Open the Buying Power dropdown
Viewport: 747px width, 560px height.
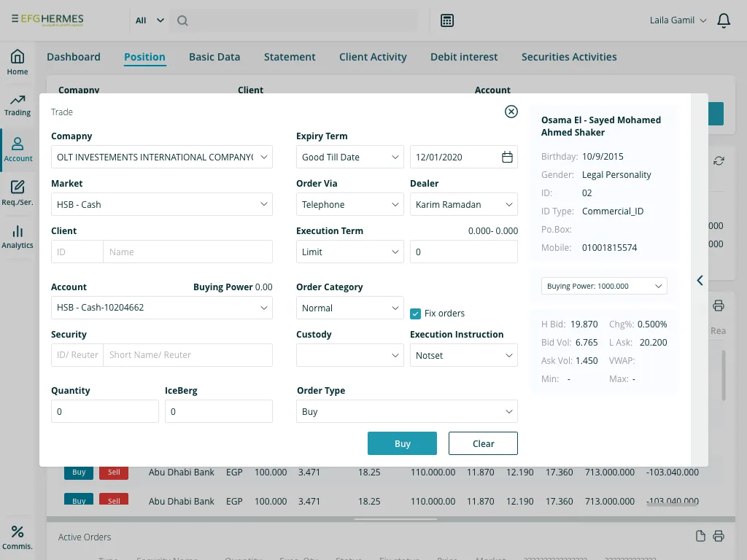603,286
